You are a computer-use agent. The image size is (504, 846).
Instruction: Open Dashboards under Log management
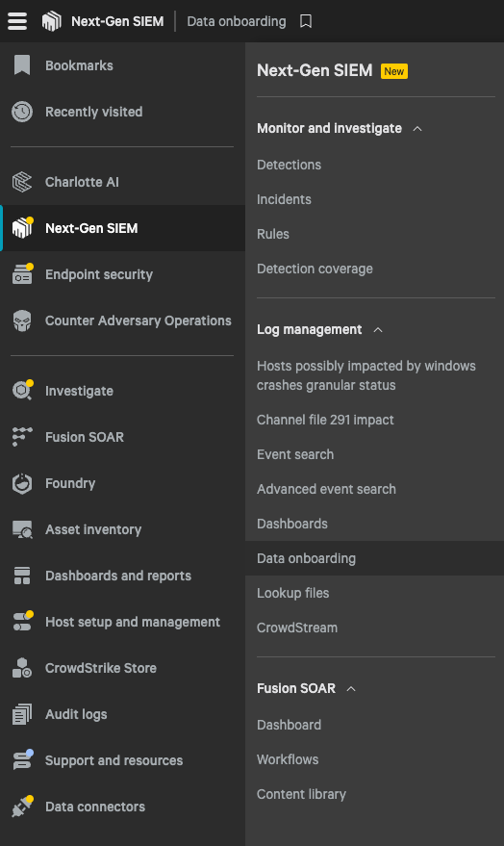coord(292,524)
